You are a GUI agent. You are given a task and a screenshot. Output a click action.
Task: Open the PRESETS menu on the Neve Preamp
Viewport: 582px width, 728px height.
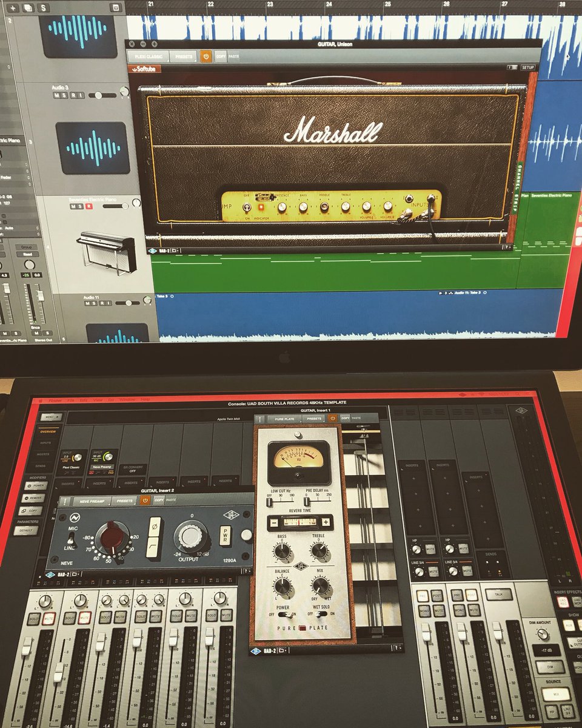pos(125,500)
